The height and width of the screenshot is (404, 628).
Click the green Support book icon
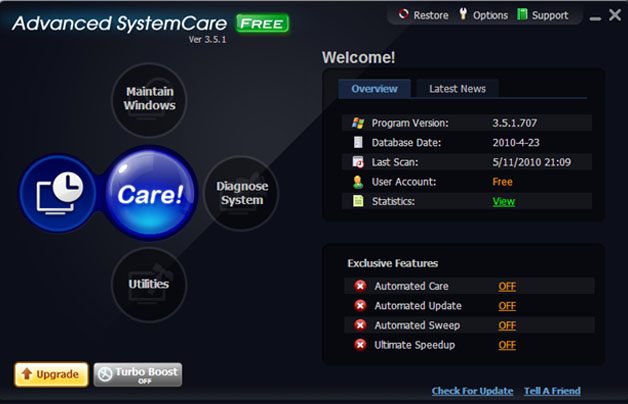(x=522, y=14)
